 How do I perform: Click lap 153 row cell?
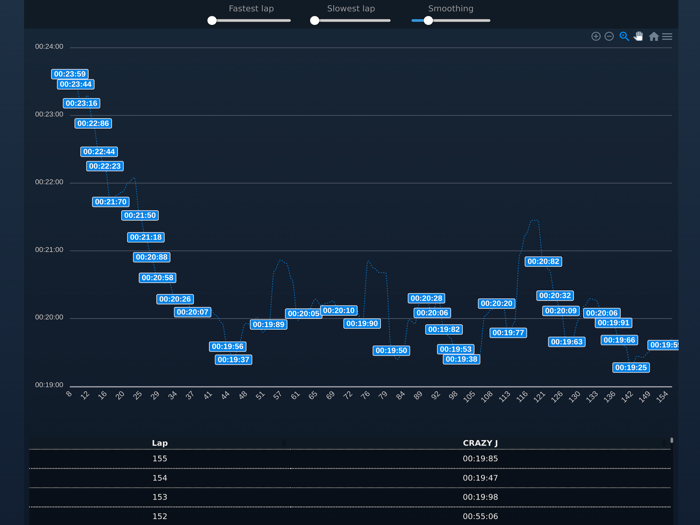(x=159, y=497)
